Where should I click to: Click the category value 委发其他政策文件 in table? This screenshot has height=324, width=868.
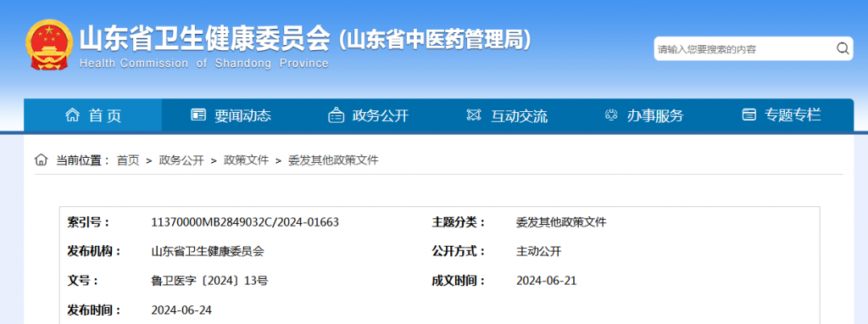point(561,222)
